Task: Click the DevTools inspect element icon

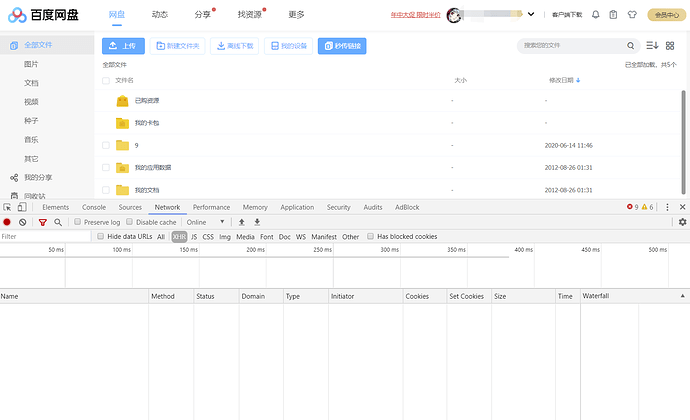Action: [7, 207]
